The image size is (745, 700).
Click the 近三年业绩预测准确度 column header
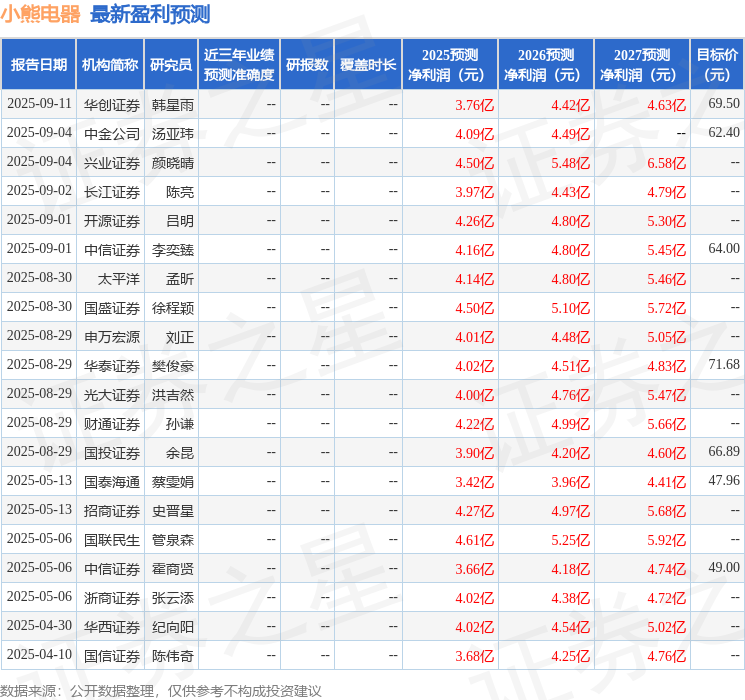tap(239, 65)
